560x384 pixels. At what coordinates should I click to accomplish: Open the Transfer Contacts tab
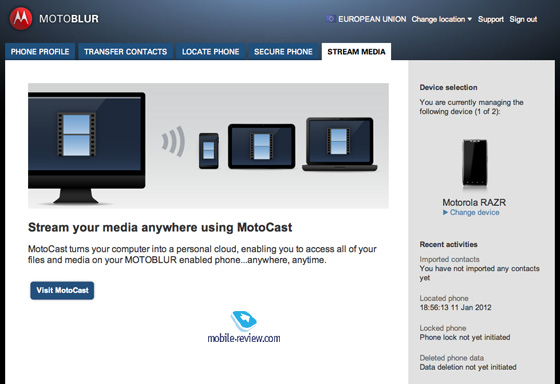pyautogui.click(x=126, y=52)
